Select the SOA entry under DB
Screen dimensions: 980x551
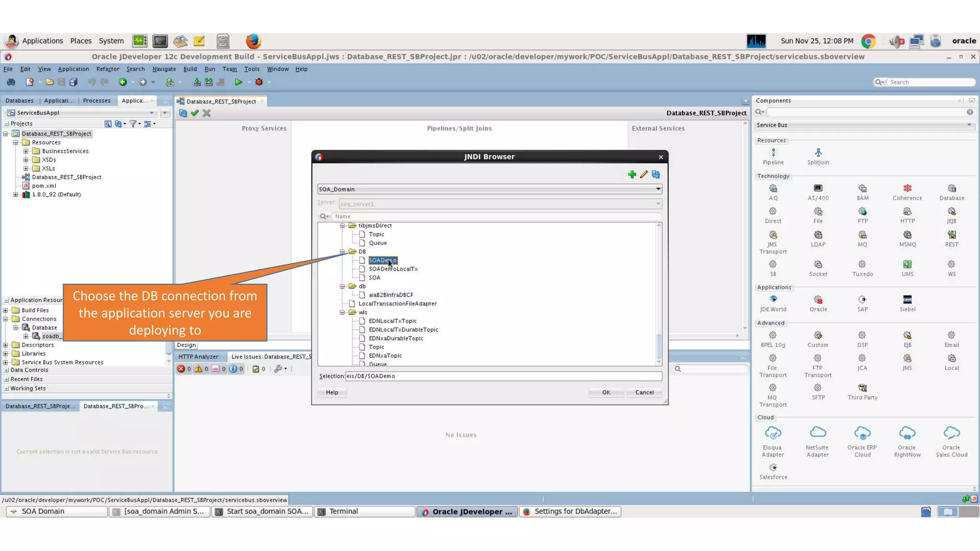tap(374, 278)
